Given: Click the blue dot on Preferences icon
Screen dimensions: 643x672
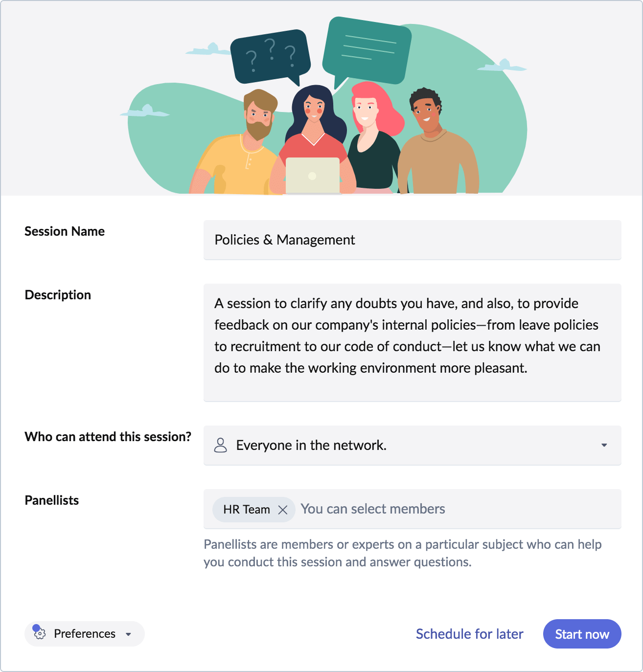Looking at the screenshot, I should coord(36,628).
